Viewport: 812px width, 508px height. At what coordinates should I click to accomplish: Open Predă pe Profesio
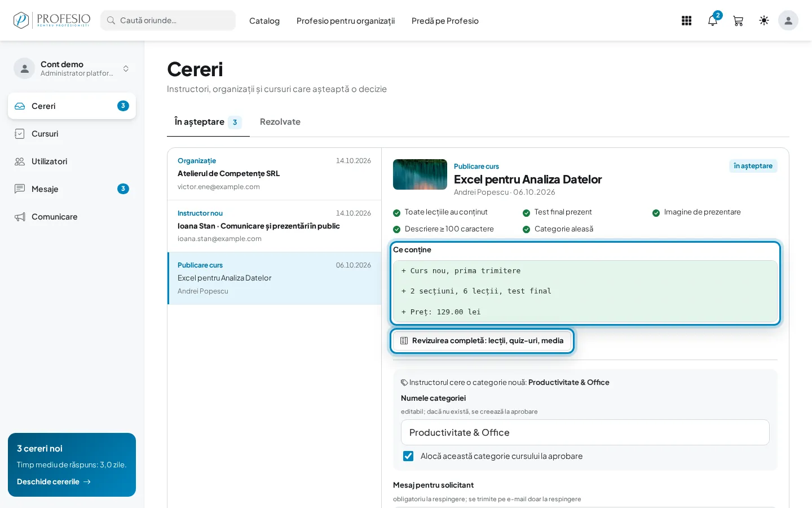pos(445,21)
